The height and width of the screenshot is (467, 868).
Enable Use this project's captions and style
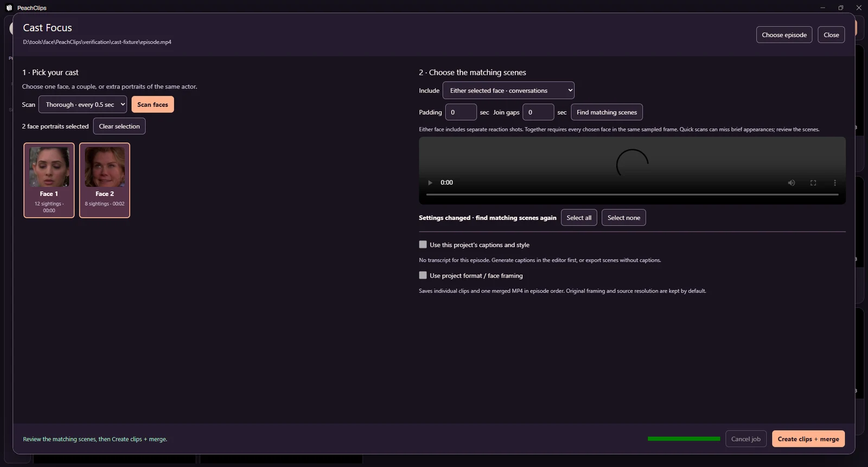pyautogui.click(x=423, y=244)
